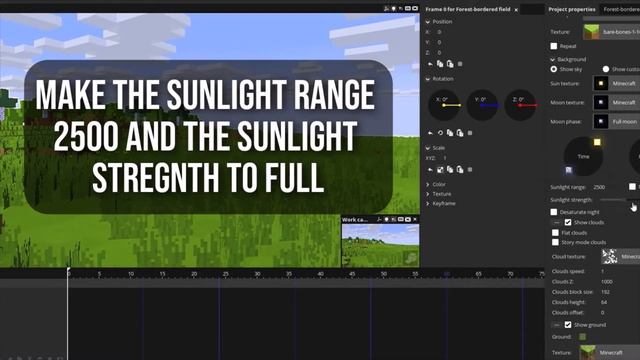Tick the checkbox beside Sunlight range
Image resolution: width=640 pixels, height=360 pixels.
pyautogui.click(x=632, y=187)
